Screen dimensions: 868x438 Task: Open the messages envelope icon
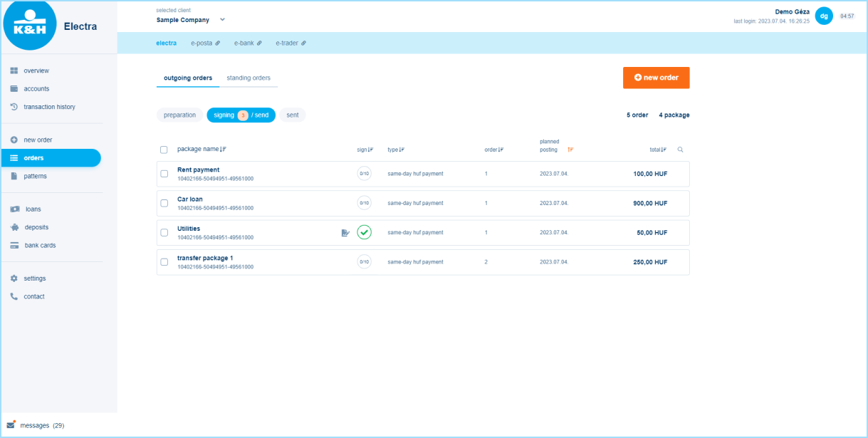(11, 425)
